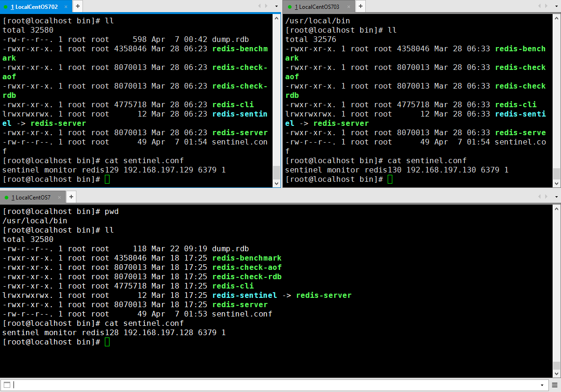Click redis-sentinel symlink in the LocalCentOS7 listing

point(245,296)
